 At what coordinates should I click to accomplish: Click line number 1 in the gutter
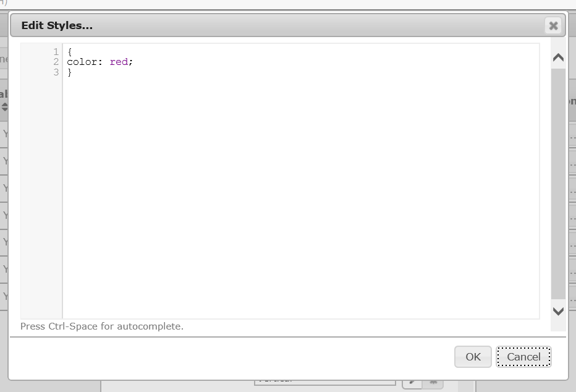56,52
